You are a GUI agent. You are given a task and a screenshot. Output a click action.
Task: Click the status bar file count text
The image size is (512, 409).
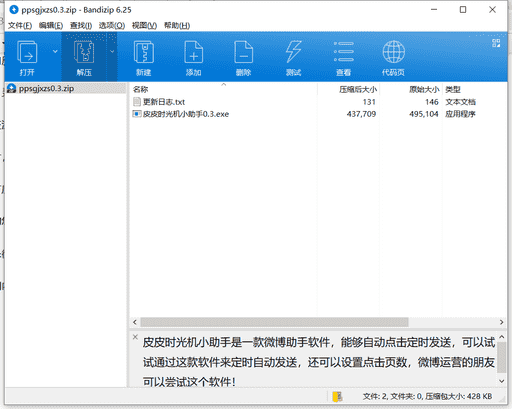point(427,396)
